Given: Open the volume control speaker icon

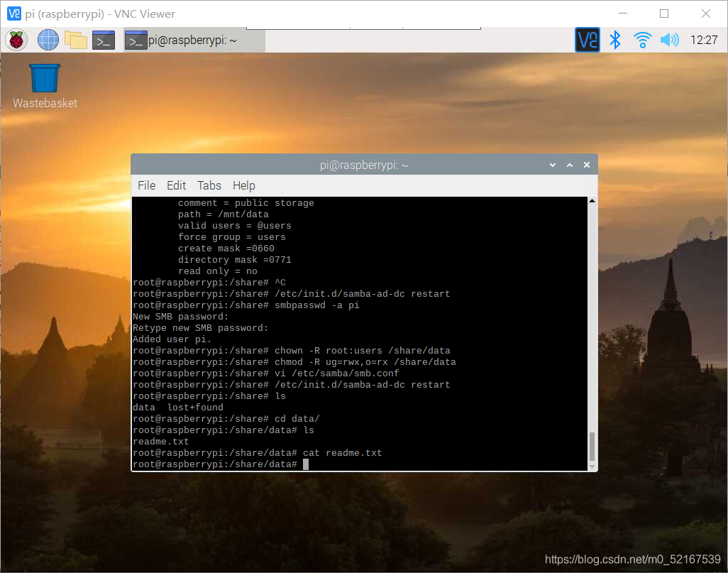Looking at the screenshot, I should coord(670,40).
